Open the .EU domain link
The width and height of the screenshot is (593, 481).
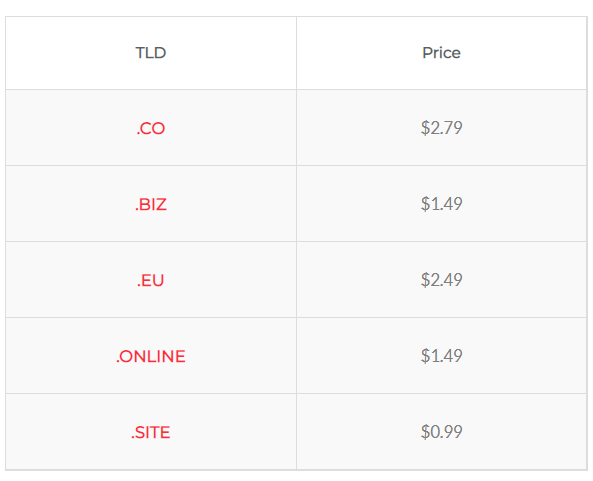(151, 281)
